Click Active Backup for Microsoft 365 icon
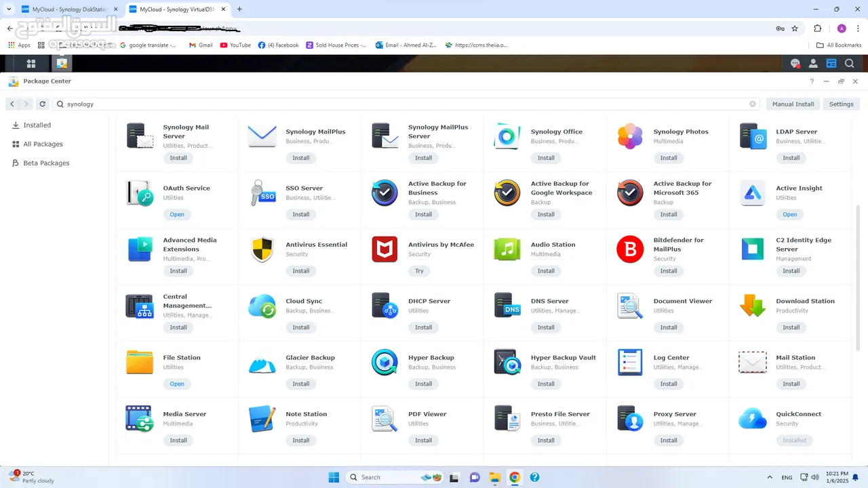Screen dimensions: 868x488 click(630, 192)
